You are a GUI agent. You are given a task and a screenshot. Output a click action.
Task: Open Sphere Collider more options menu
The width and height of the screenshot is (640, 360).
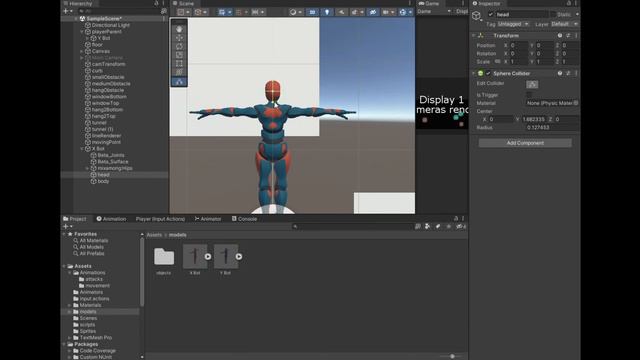click(576, 73)
